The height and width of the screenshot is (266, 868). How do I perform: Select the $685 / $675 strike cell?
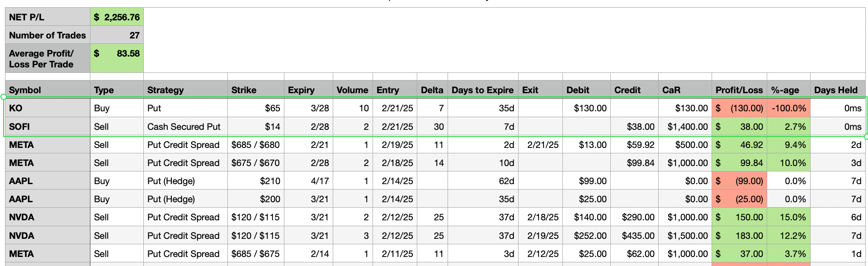coord(256,254)
